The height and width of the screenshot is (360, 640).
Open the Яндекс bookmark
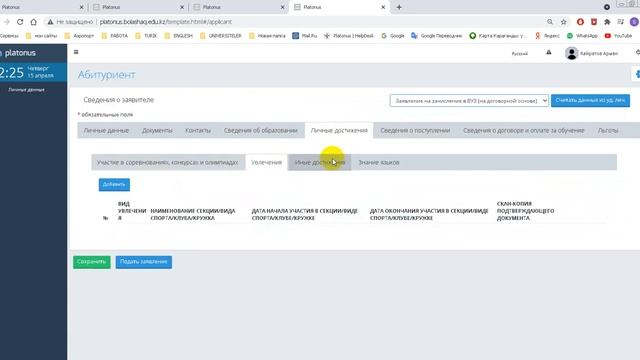tap(547, 36)
